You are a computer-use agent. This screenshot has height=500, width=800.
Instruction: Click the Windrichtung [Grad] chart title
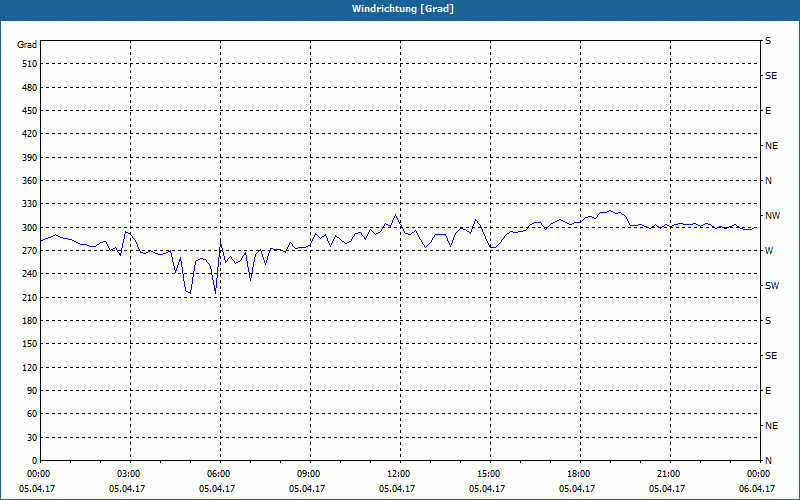tap(403, 9)
